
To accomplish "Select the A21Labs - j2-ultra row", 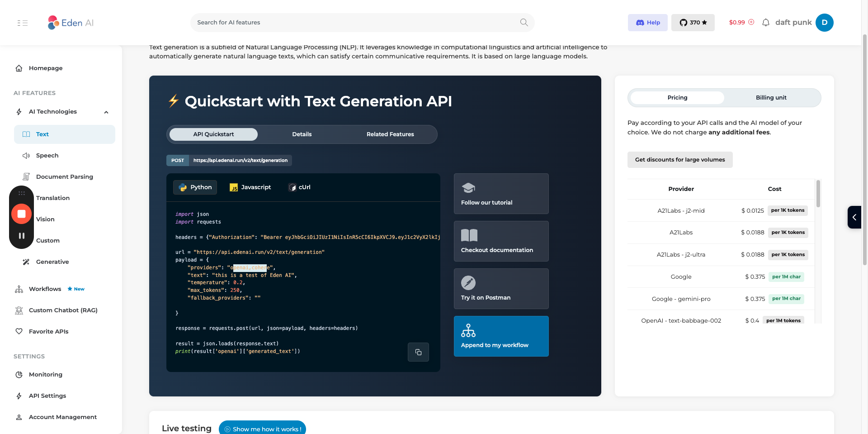I will (721, 255).
